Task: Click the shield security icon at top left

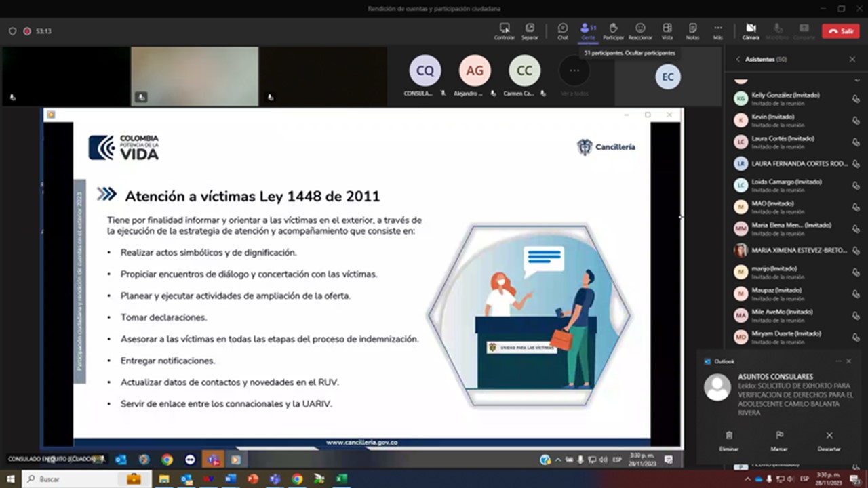Action: coord(12,31)
